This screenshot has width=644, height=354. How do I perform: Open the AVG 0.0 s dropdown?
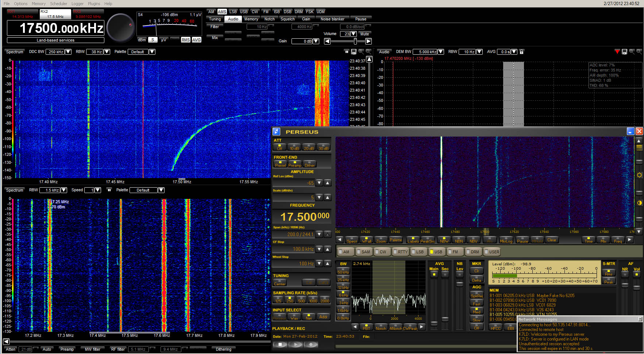(x=514, y=52)
